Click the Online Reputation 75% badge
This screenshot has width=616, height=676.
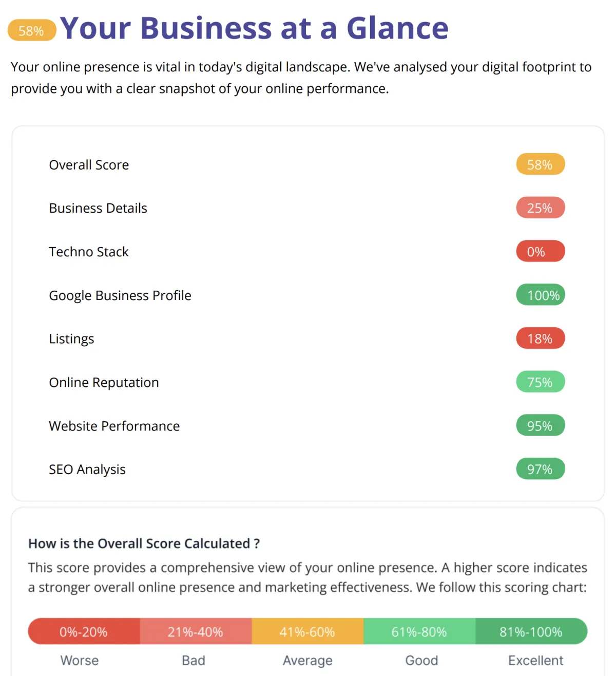[541, 382]
